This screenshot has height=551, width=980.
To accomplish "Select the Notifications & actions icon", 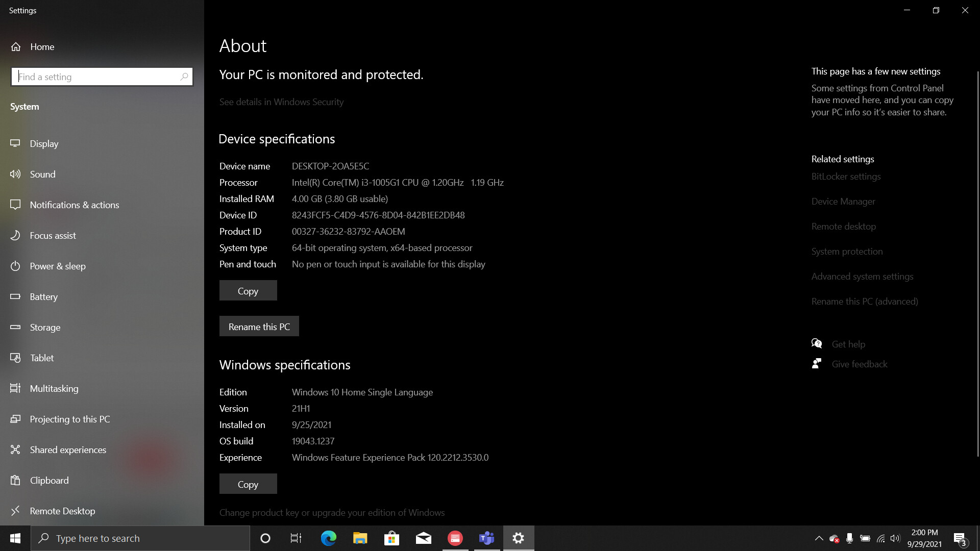I will point(15,205).
